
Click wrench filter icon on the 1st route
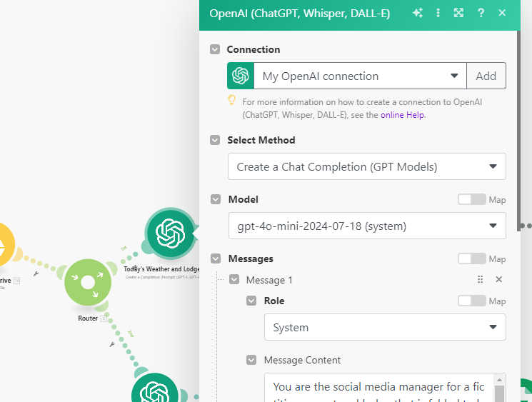pyautogui.click(x=135, y=267)
